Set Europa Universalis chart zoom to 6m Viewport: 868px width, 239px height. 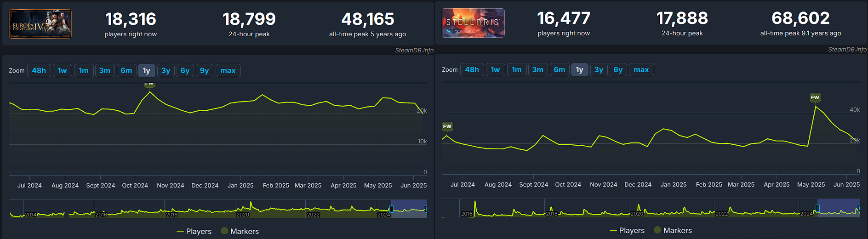click(x=126, y=70)
